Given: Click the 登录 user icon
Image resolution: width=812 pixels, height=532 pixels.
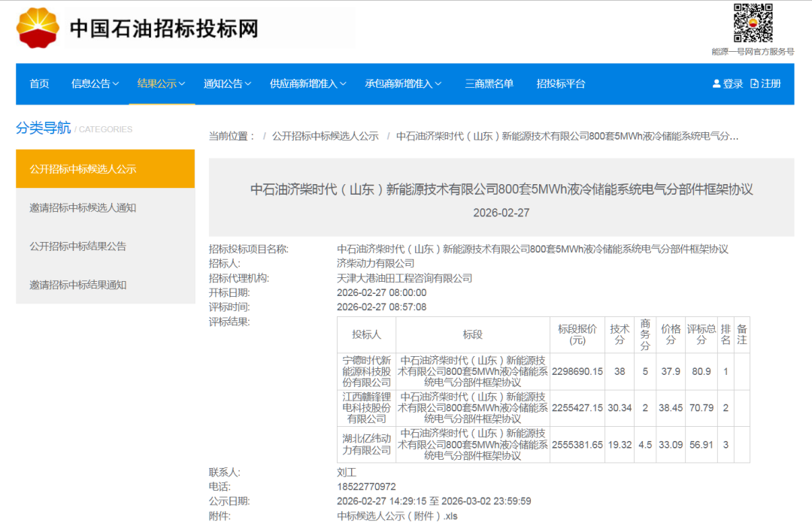Looking at the screenshot, I should point(717,83).
